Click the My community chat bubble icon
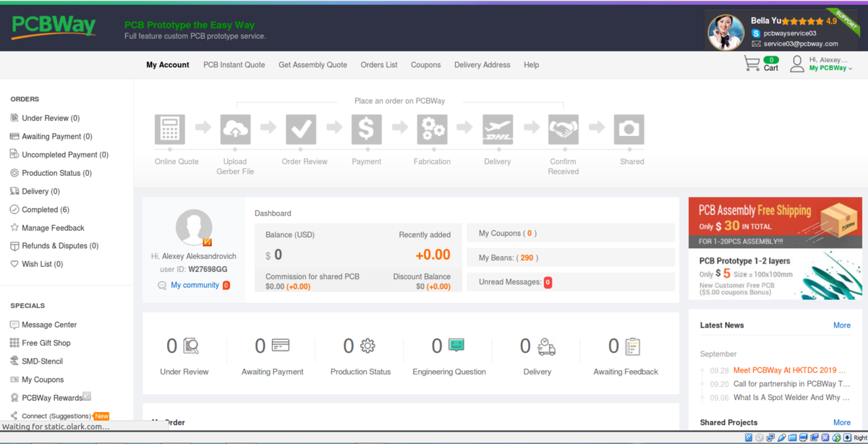The height and width of the screenshot is (444, 868). (162, 286)
